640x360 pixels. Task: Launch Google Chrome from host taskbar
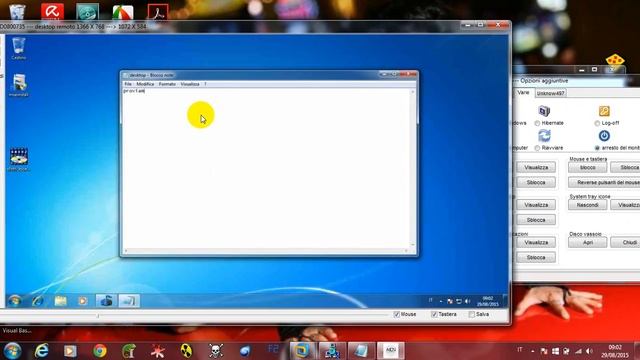click(100, 351)
